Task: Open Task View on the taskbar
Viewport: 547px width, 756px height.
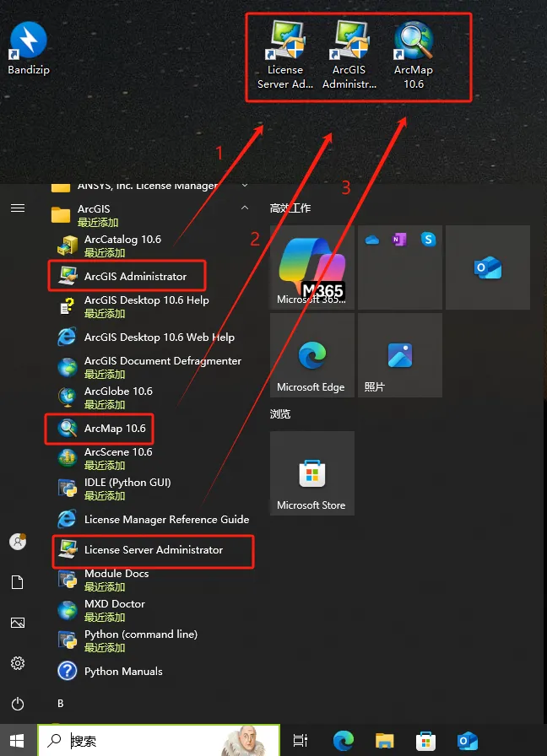Action: (301, 741)
